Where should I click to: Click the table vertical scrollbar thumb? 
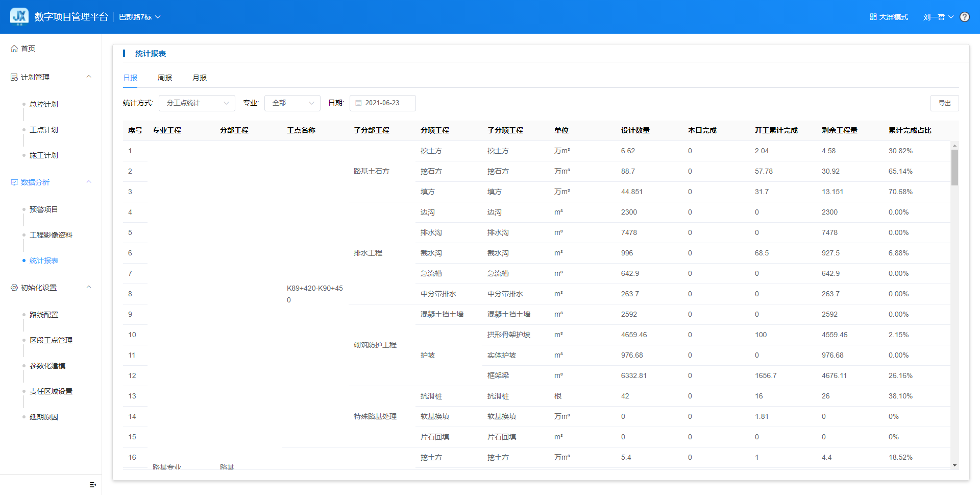coord(954,167)
